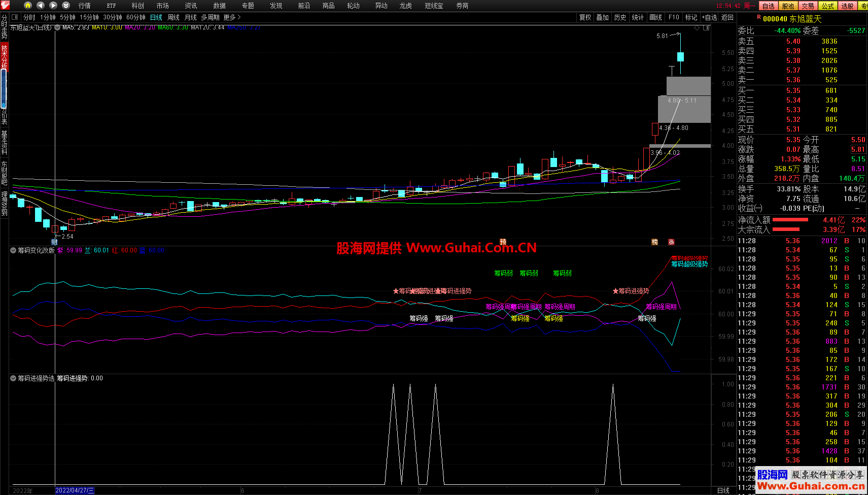Activate the 画线 drawing tool

click(655, 17)
